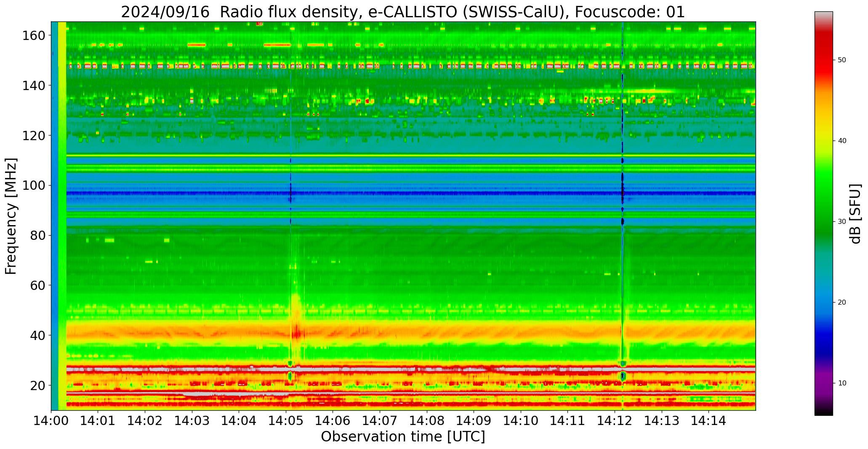Click the 14:00 time tick label
Screen dimensions: 868x449
pyautogui.click(x=51, y=420)
